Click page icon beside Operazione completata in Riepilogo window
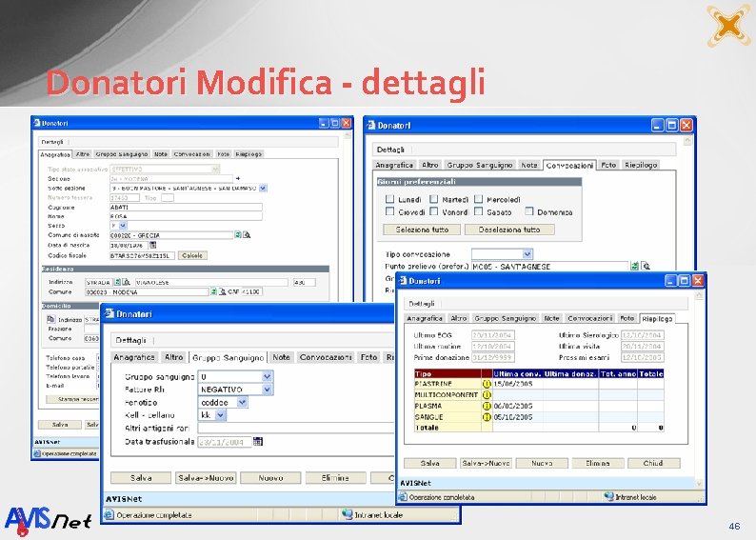756x540 pixels. click(x=403, y=496)
